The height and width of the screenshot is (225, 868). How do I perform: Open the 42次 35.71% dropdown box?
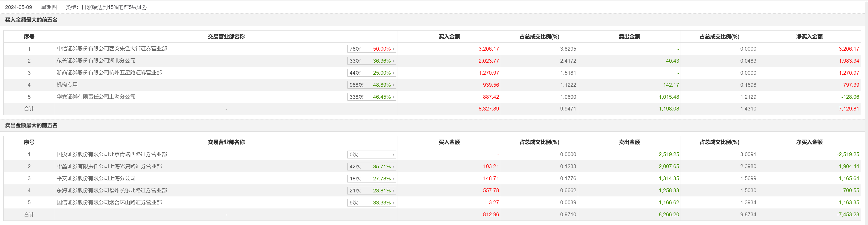click(x=371, y=167)
